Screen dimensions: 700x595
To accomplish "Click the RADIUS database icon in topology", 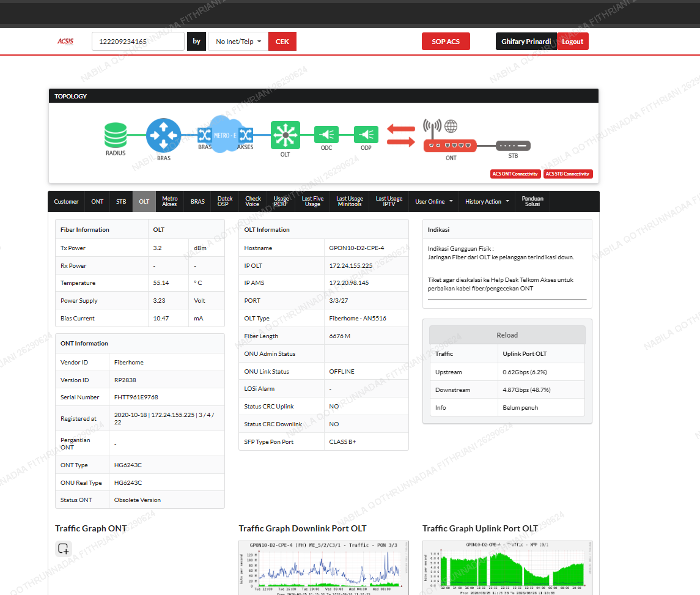I will 116,135.
